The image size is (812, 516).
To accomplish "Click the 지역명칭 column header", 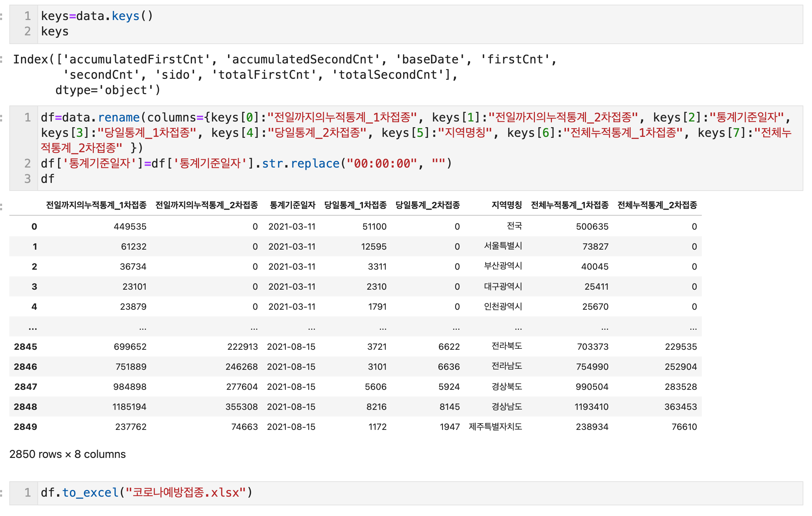I will (506, 205).
